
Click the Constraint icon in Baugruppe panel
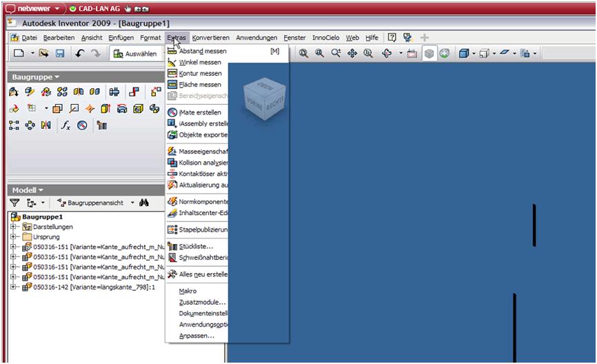(134, 92)
